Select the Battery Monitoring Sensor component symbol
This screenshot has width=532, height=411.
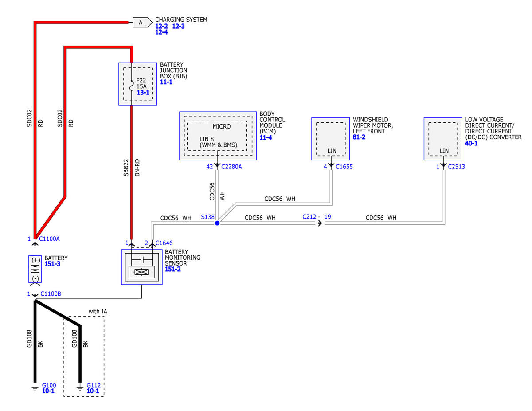click(x=142, y=267)
